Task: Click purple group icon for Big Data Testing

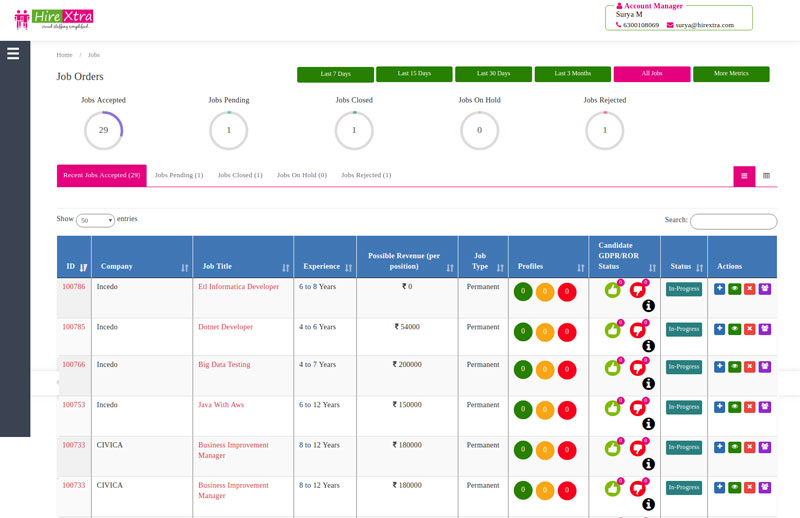Action: [x=765, y=367]
